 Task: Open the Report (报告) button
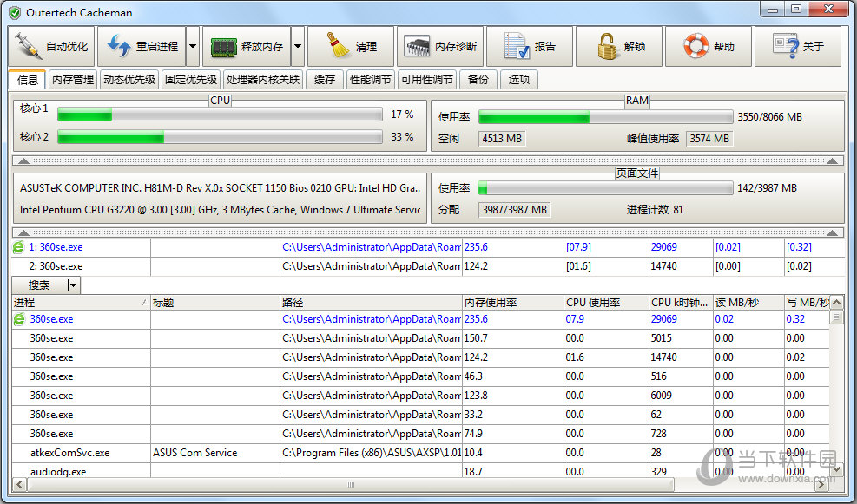(x=530, y=47)
